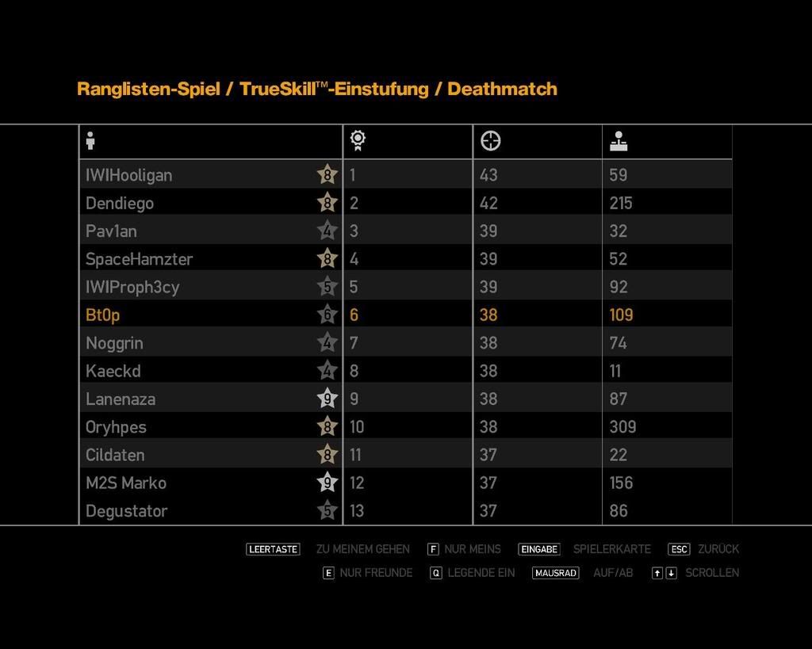812x649 pixels.
Task: Click the scroll down arrow key icon
Action: coord(671,573)
